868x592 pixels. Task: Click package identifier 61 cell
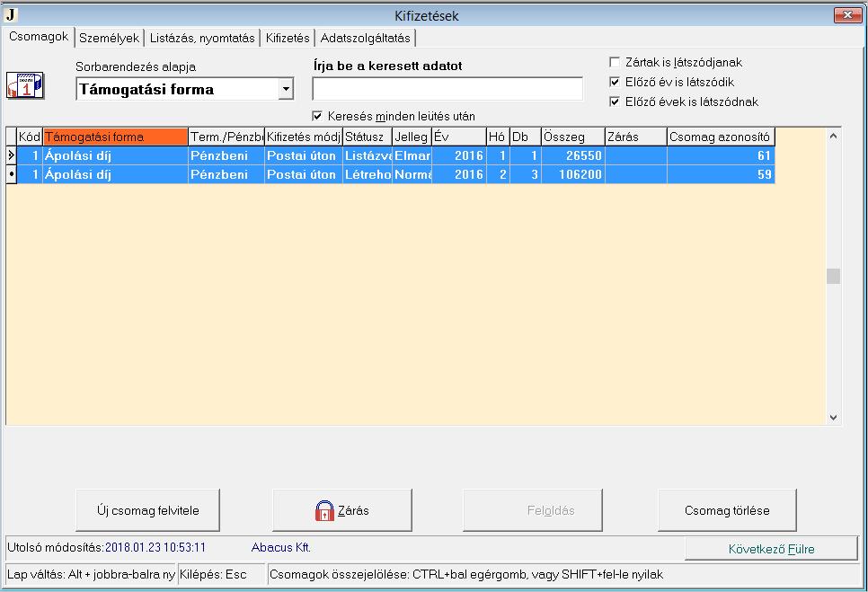pos(721,155)
